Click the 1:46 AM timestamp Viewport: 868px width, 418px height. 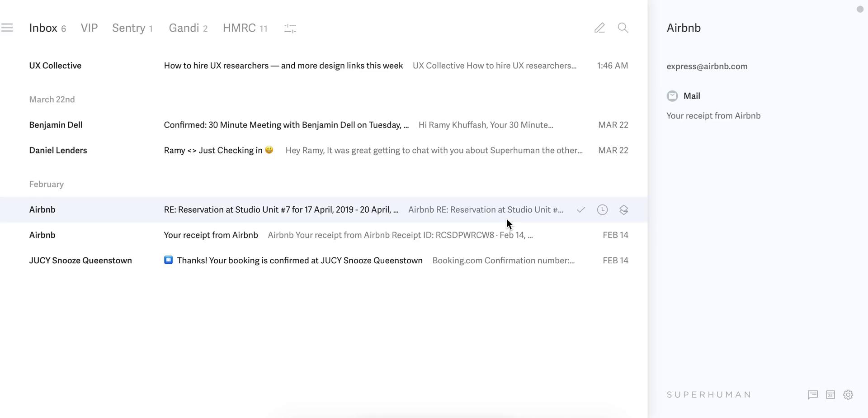(x=613, y=66)
